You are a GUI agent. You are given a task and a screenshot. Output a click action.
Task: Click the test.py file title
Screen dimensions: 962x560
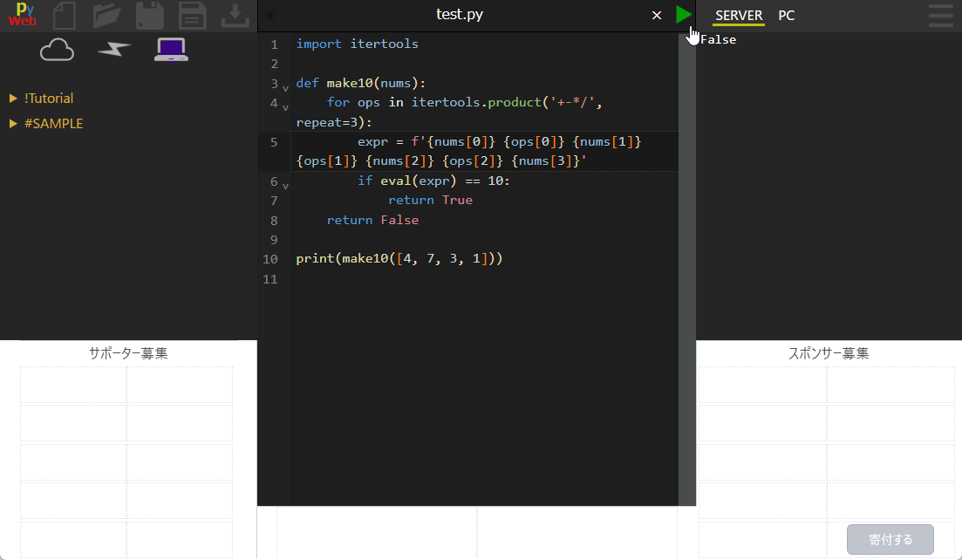(460, 14)
